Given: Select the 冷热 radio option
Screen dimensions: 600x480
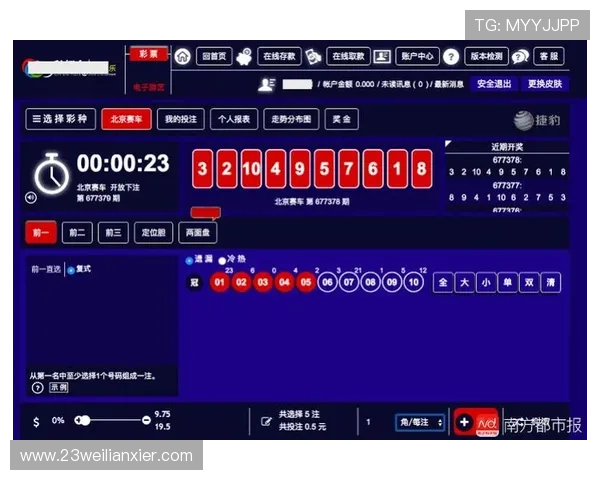Looking at the screenshot, I should click(x=222, y=260).
